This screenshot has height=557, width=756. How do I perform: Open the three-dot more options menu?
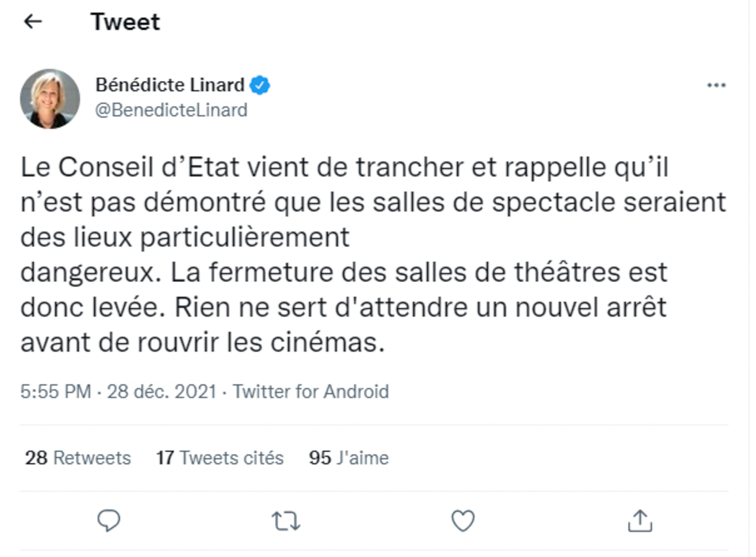716,85
